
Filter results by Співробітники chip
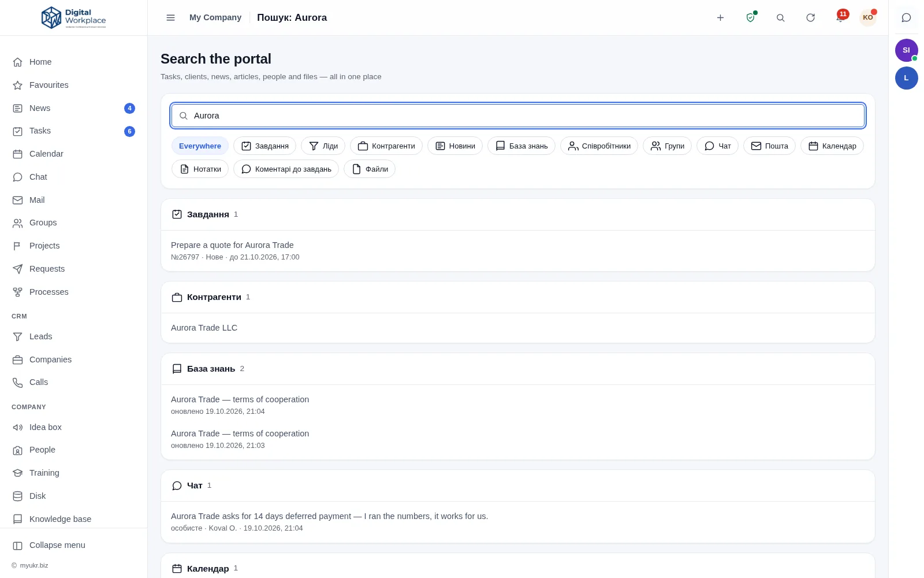click(599, 146)
